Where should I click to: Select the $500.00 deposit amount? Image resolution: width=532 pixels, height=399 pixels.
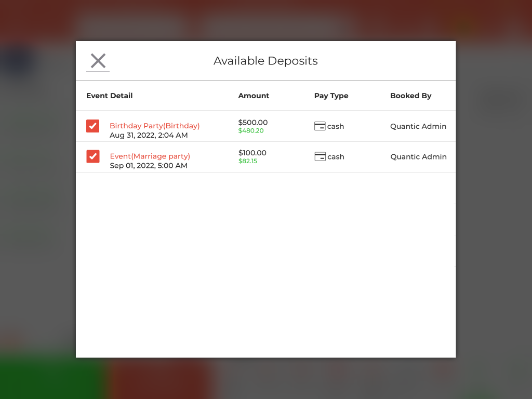253,123
